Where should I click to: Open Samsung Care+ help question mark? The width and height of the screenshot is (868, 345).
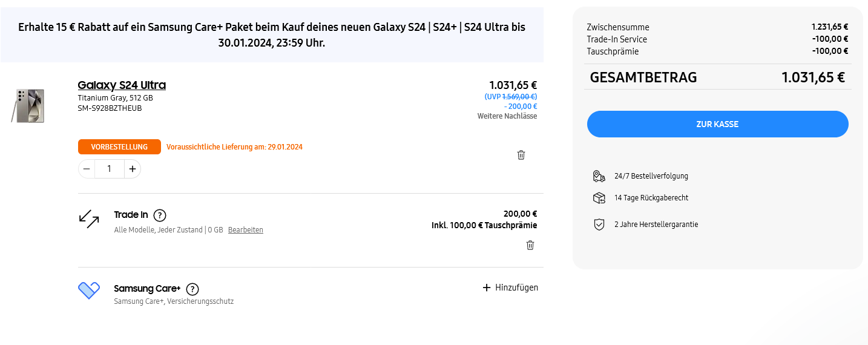coord(192,289)
